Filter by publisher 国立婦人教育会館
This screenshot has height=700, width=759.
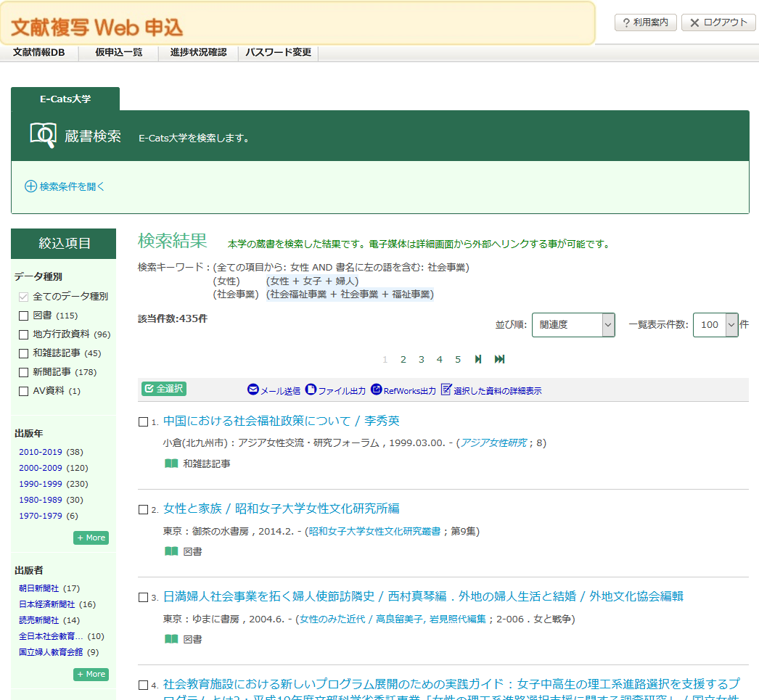[51, 652]
